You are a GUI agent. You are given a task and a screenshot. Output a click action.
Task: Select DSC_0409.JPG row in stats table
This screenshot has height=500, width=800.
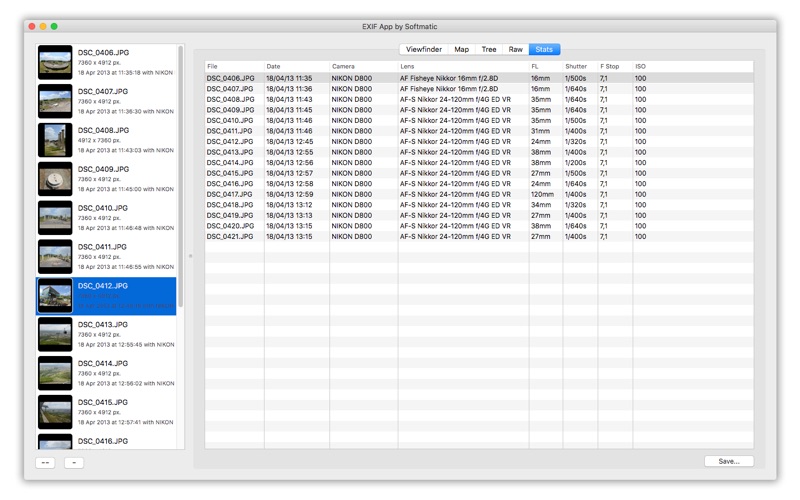(479, 110)
